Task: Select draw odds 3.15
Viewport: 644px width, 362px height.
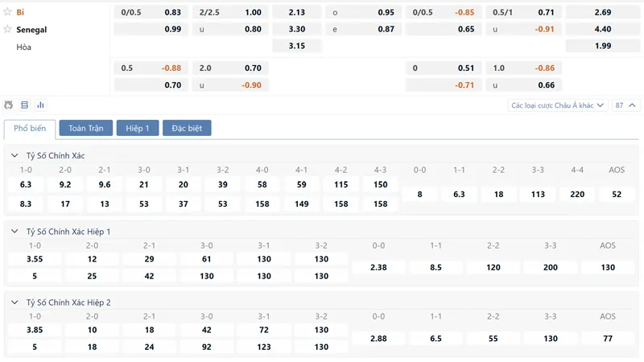Action: click(296, 46)
